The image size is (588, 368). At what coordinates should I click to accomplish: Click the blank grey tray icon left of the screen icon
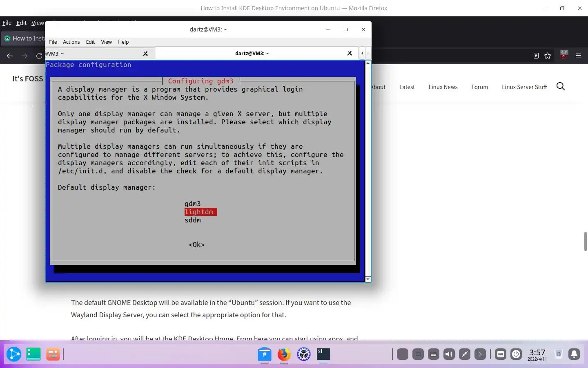[x=403, y=354]
